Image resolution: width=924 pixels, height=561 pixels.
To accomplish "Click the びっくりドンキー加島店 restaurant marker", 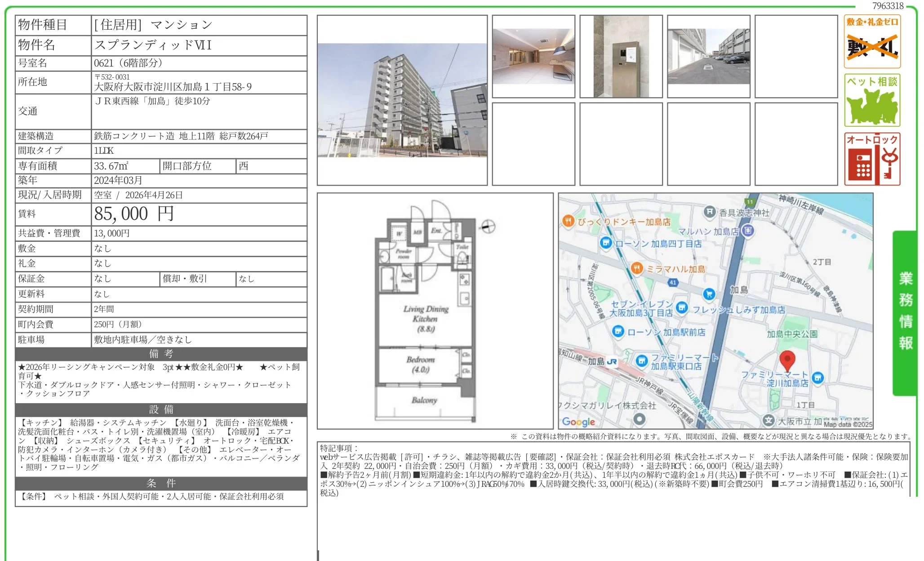I will point(568,221).
